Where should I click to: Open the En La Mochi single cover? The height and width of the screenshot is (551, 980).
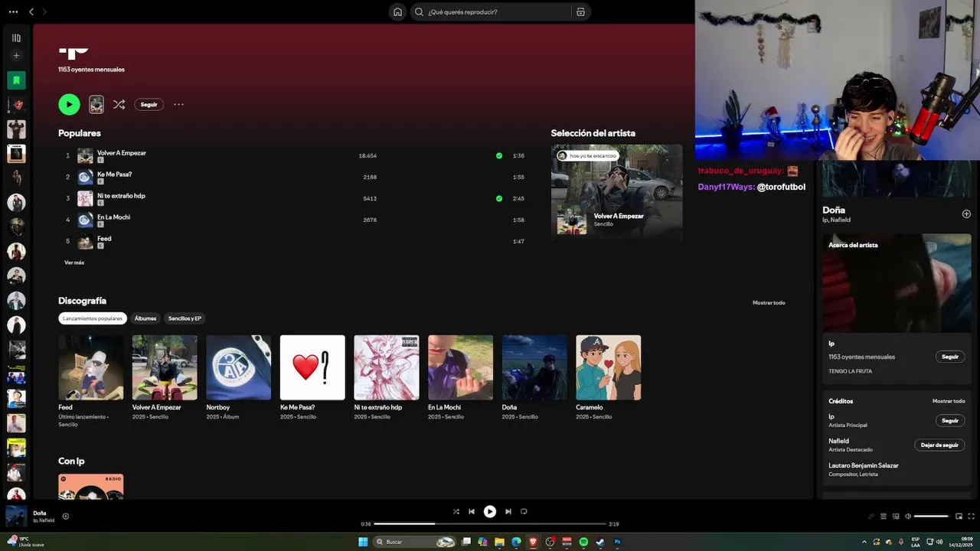click(460, 367)
